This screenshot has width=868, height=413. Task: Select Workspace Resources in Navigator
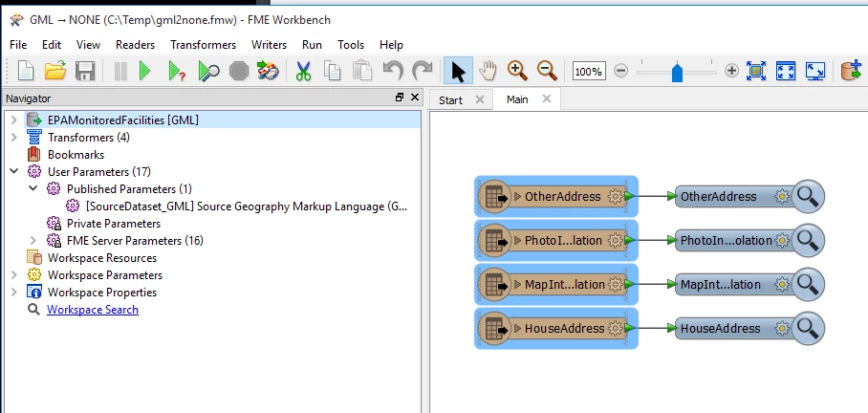102,258
